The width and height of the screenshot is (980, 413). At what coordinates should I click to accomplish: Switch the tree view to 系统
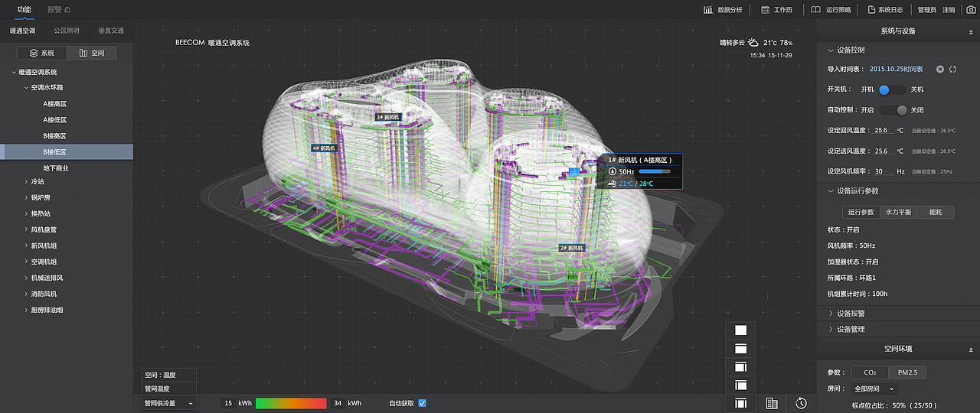pos(42,53)
